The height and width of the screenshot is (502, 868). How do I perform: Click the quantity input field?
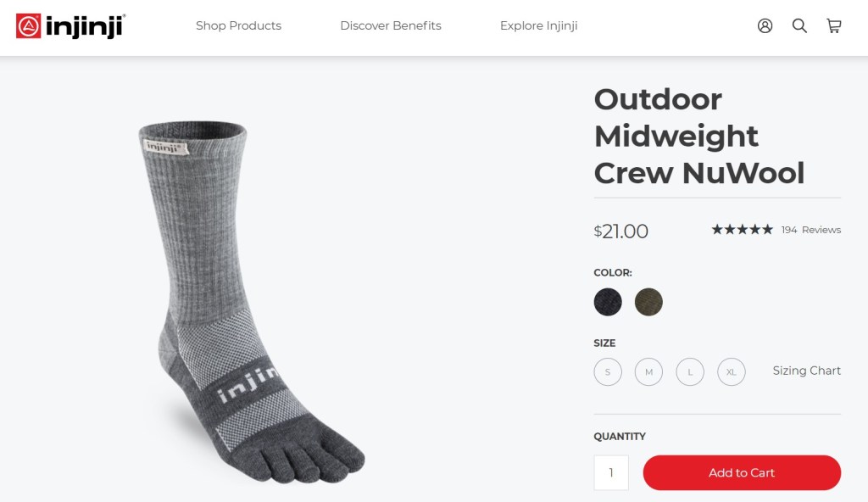(611, 472)
